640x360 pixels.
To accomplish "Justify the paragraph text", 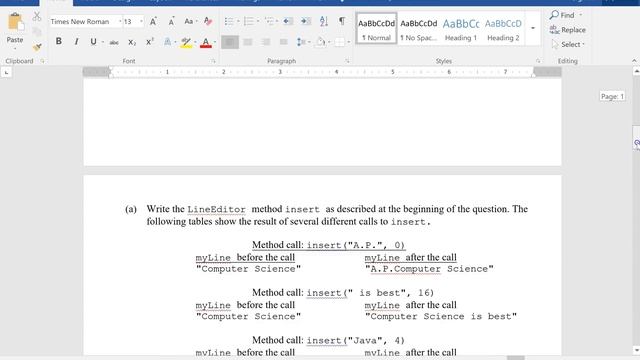I will [284, 42].
